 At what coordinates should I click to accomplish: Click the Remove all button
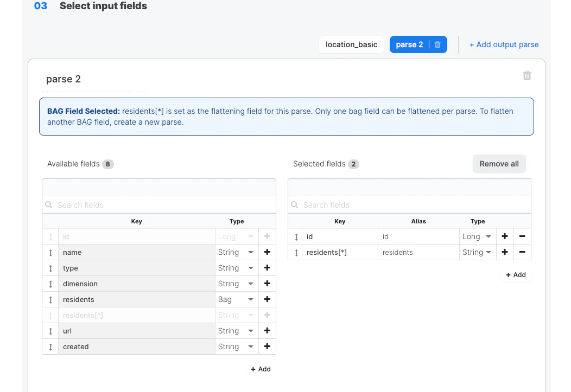click(x=499, y=164)
